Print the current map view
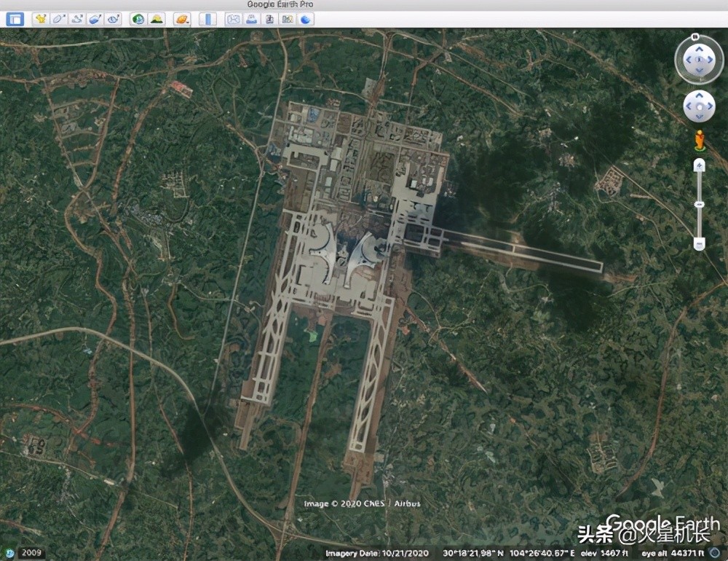This screenshot has width=728, height=561. [x=251, y=19]
